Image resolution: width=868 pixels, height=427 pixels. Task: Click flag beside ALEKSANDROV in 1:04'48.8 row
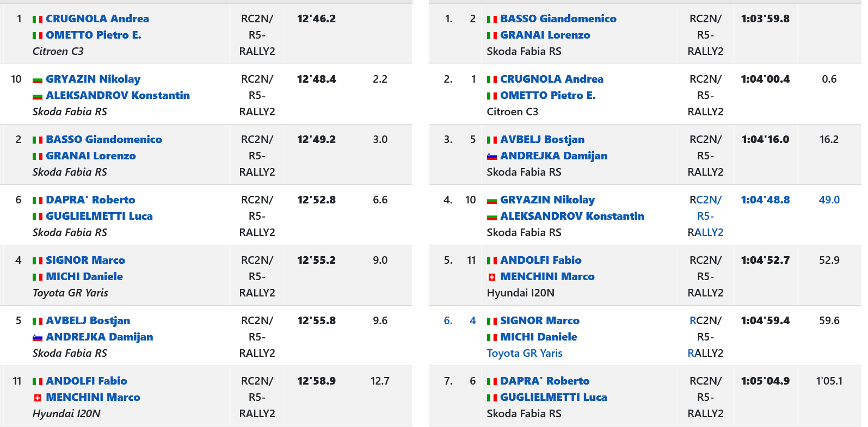pos(492,217)
